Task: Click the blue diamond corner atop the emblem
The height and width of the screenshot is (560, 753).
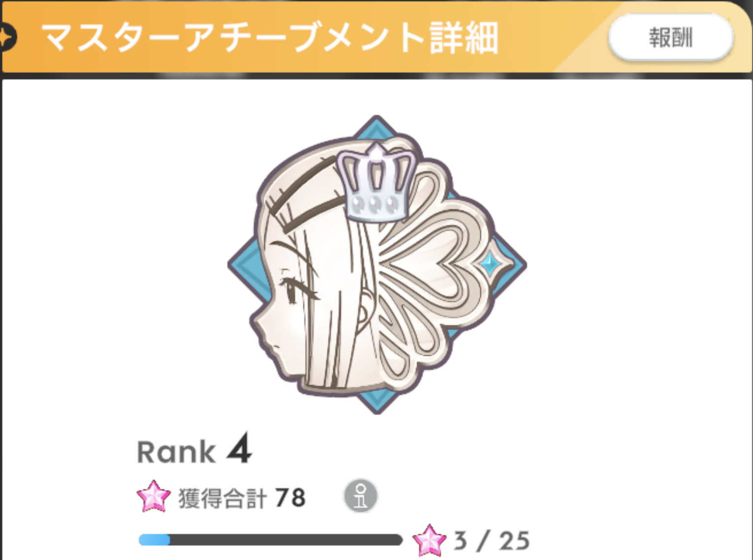Action: coord(376,126)
